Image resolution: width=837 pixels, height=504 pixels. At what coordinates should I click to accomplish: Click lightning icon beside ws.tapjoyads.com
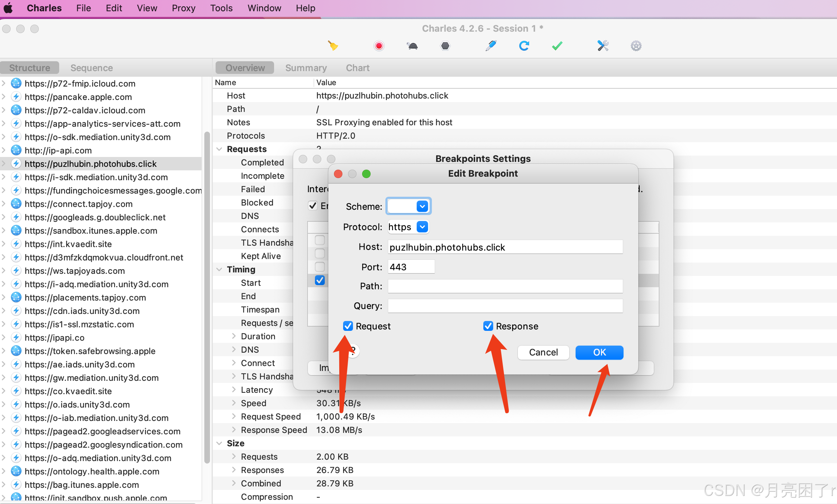click(16, 271)
